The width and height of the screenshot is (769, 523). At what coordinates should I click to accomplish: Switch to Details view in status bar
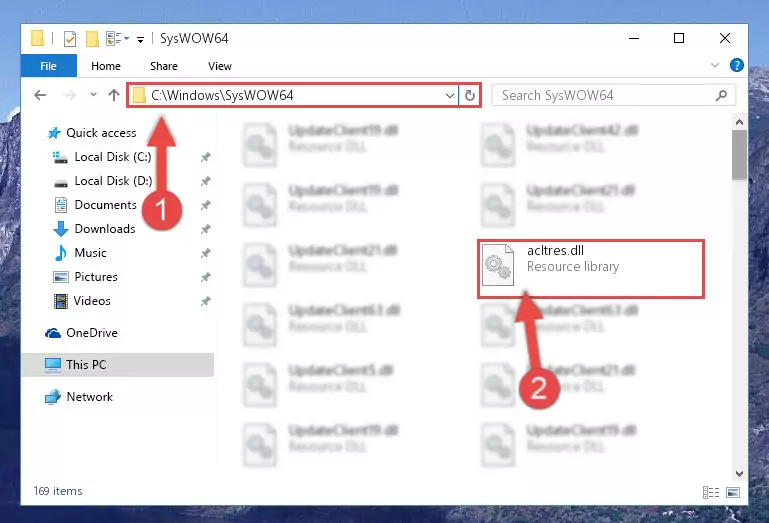pos(711,492)
